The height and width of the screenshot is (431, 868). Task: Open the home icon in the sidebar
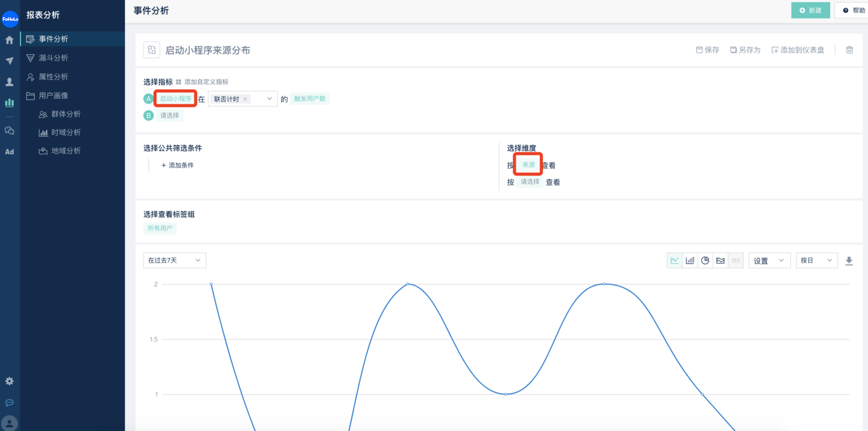pyautogui.click(x=10, y=40)
